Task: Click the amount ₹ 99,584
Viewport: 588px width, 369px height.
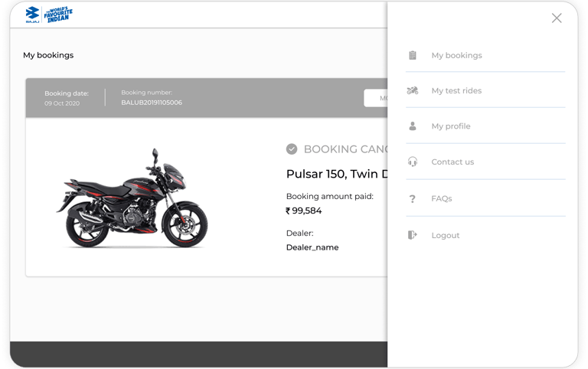Action: point(304,211)
